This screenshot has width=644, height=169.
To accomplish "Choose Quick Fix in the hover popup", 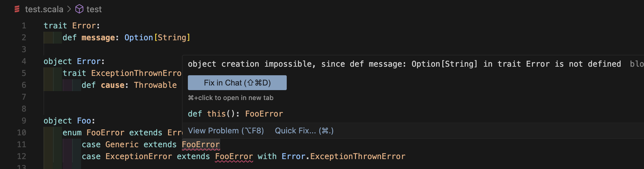I will click(304, 131).
